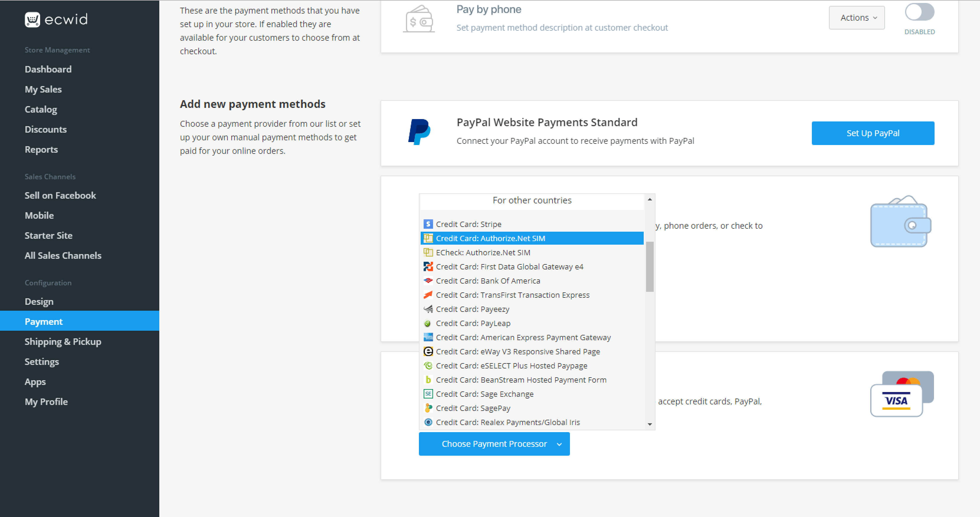980x517 pixels.
Task: Click the Realex Payments icon
Action: coord(428,422)
